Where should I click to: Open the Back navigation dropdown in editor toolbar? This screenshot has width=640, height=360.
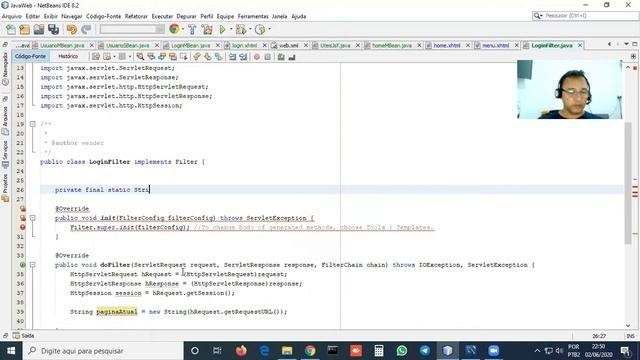click(114, 57)
